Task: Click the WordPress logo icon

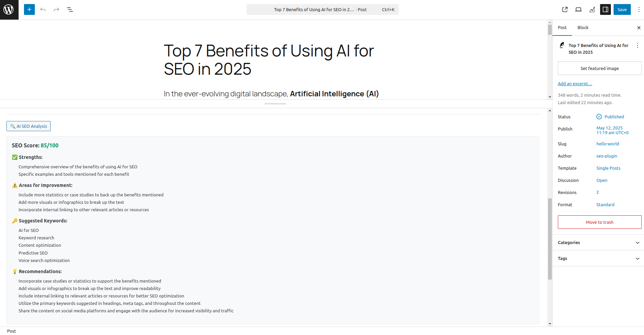Action: 9,9
